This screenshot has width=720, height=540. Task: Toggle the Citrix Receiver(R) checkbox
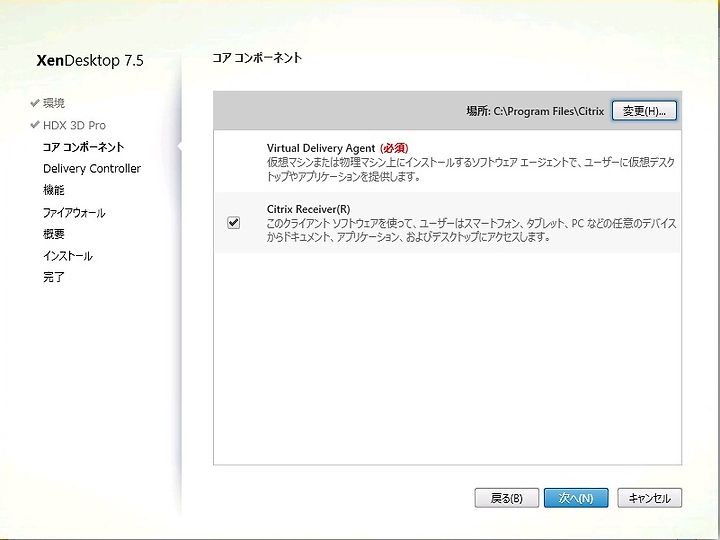point(233,223)
